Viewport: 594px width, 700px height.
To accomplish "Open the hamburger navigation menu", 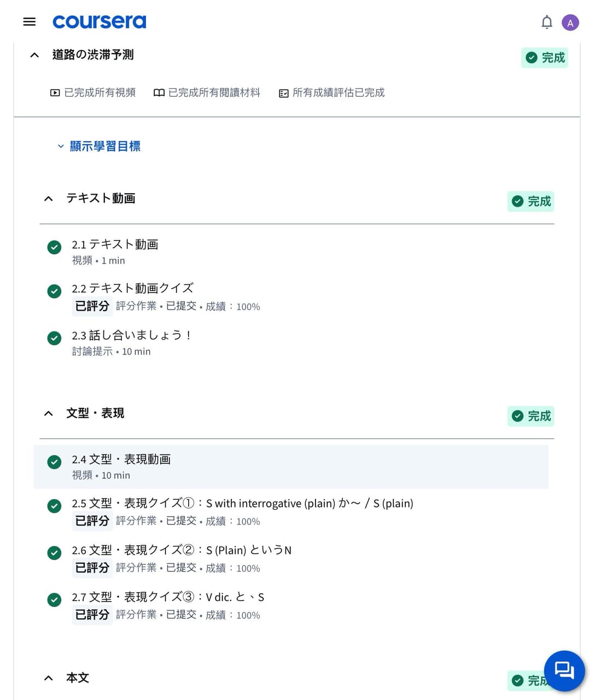I will click(x=29, y=22).
